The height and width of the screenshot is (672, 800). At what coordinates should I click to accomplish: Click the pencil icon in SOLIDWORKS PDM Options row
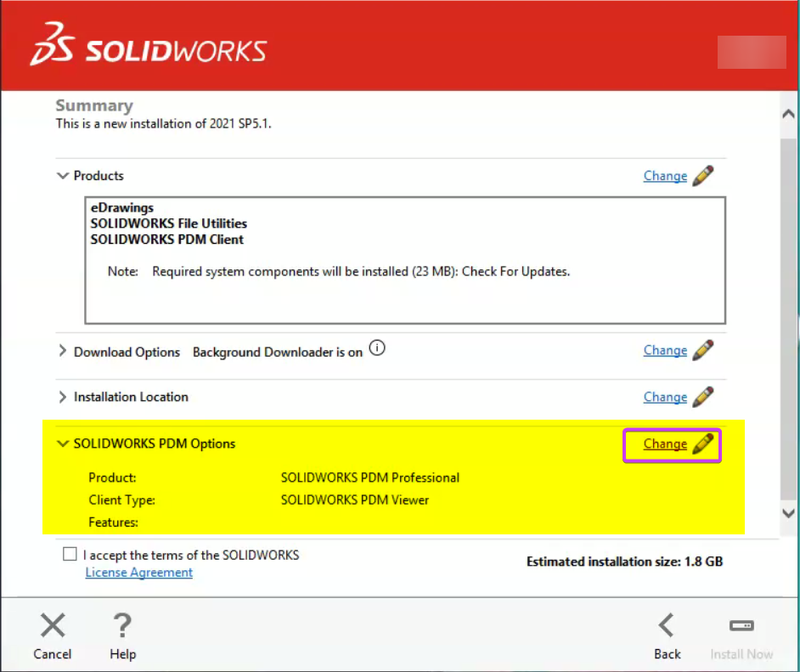pyautogui.click(x=703, y=444)
